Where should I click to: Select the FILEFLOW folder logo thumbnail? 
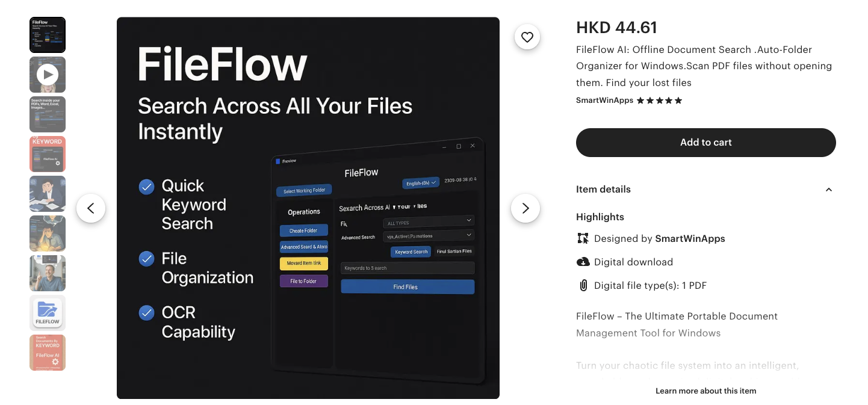[x=48, y=313]
